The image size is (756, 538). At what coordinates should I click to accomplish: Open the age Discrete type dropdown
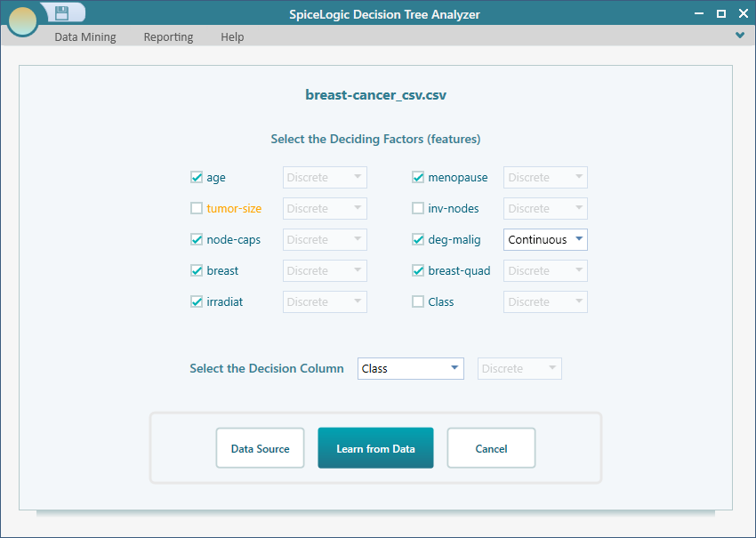point(325,177)
